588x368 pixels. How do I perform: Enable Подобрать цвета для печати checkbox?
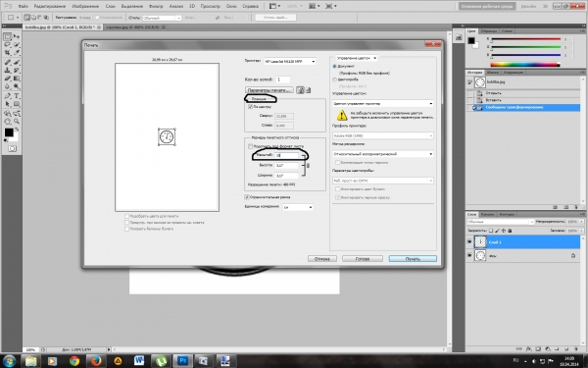pyautogui.click(x=126, y=216)
